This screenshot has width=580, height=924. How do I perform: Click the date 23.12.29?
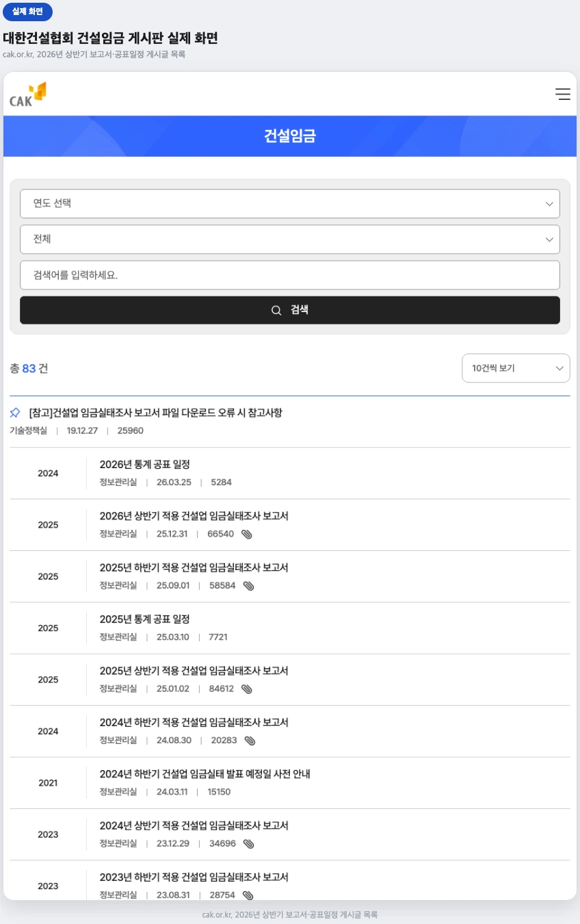pos(173,844)
